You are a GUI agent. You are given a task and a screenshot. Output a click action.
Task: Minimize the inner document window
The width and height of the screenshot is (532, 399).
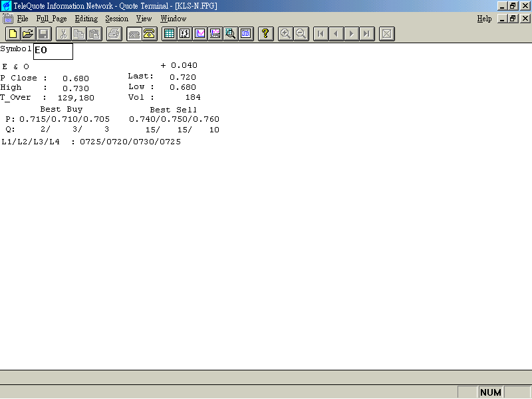pos(503,19)
